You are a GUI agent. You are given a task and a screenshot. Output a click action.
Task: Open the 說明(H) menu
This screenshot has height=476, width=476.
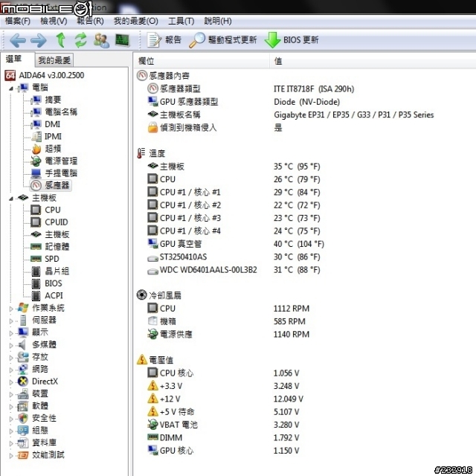click(218, 21)
